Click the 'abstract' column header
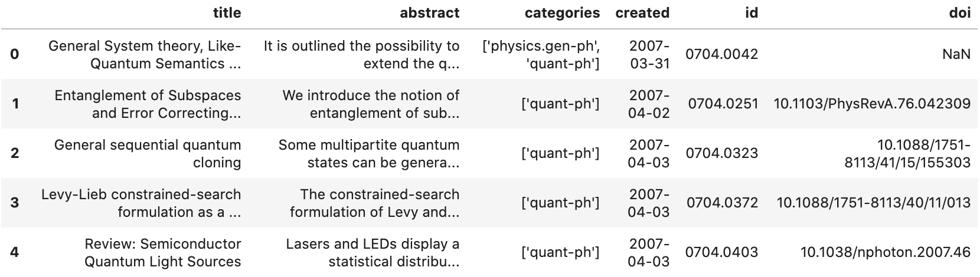Viewport: 980px width, 277px height. [429, 13]
